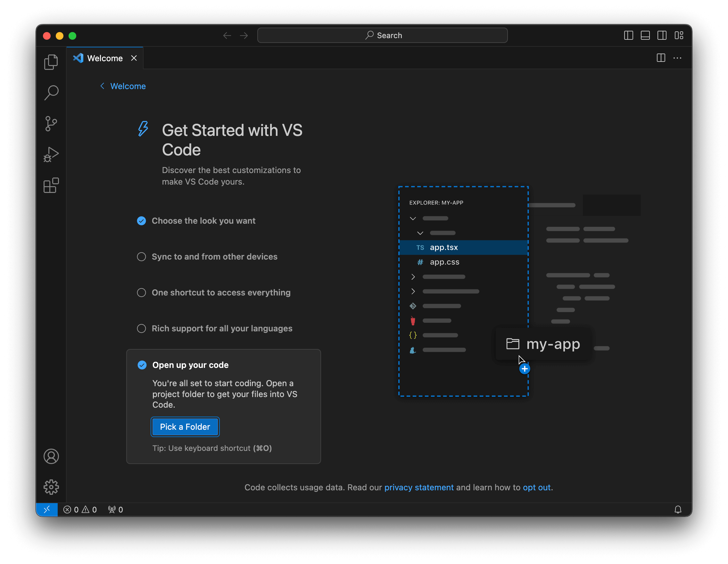Open the Explorer view in the activity bar
This screenshot has width=728, height=564.
51,62
